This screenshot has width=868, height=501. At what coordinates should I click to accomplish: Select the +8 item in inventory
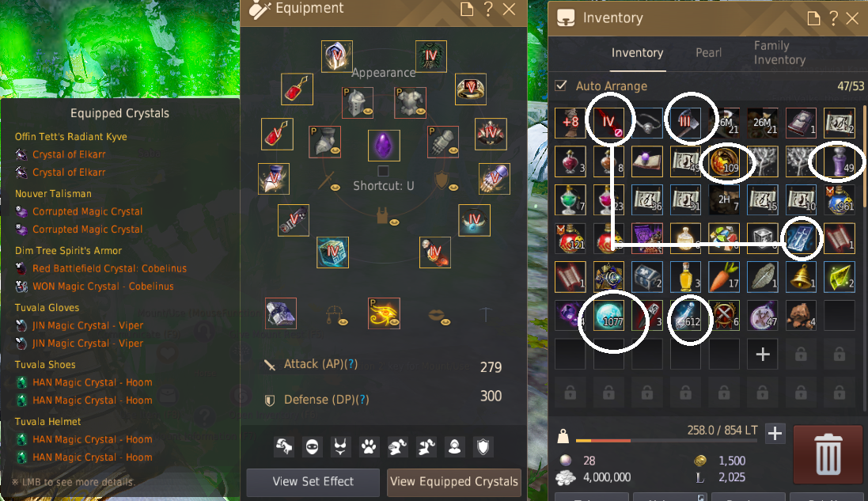pos(570,123)
